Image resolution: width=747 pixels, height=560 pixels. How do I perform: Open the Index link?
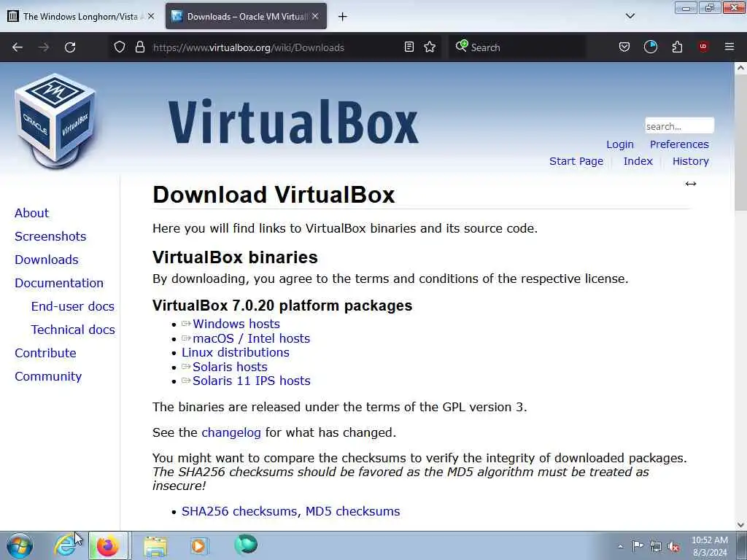[638, 161]
